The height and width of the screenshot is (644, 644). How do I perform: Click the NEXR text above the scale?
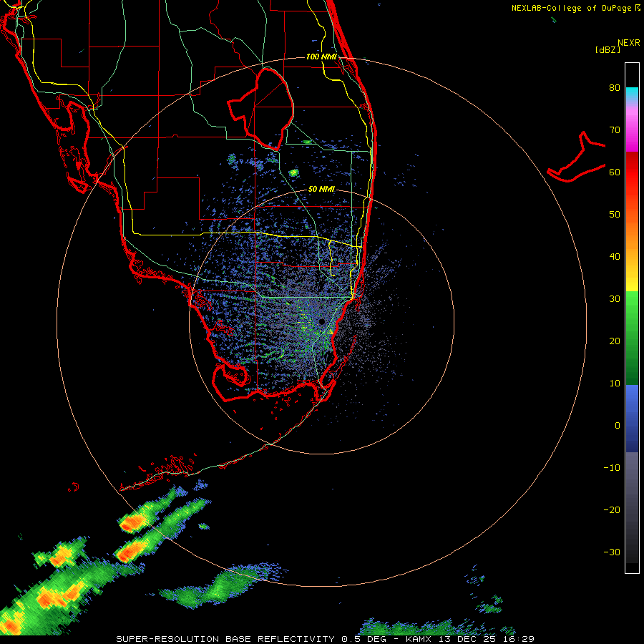point(628,43)
